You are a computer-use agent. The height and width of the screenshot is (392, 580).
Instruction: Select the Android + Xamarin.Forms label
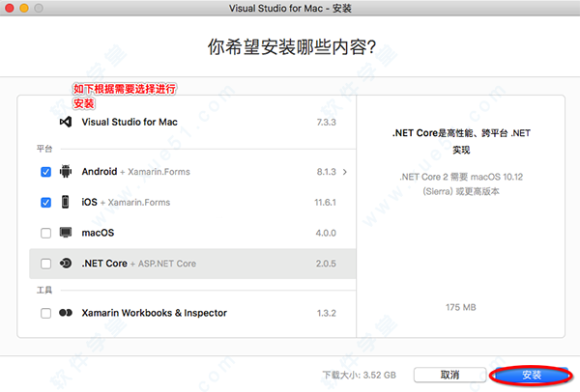pyautogui.click(x=135, y=172)
